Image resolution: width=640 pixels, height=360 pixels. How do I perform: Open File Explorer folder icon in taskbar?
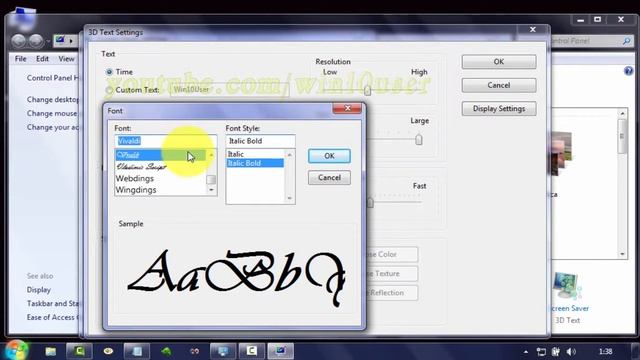51,351
